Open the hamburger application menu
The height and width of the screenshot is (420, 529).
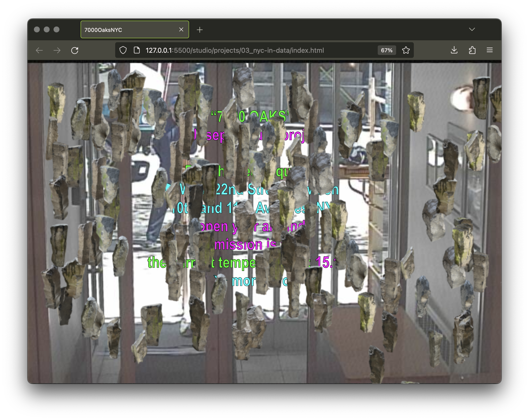pos(489,50)
